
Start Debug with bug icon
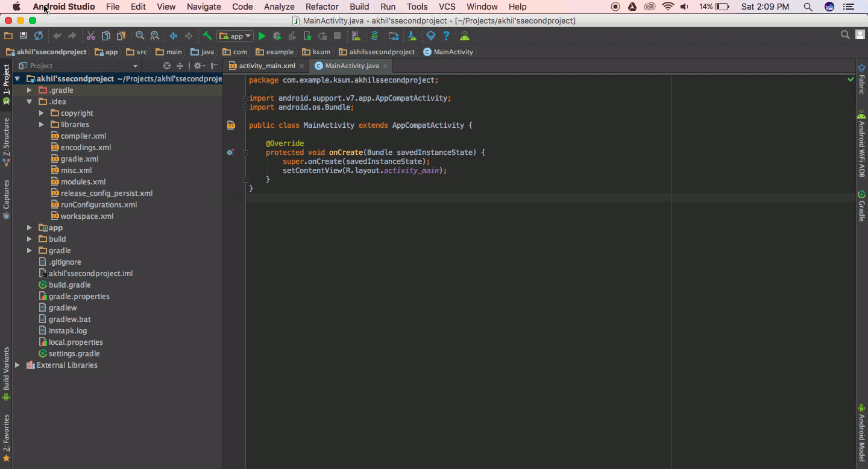point(277,36)
